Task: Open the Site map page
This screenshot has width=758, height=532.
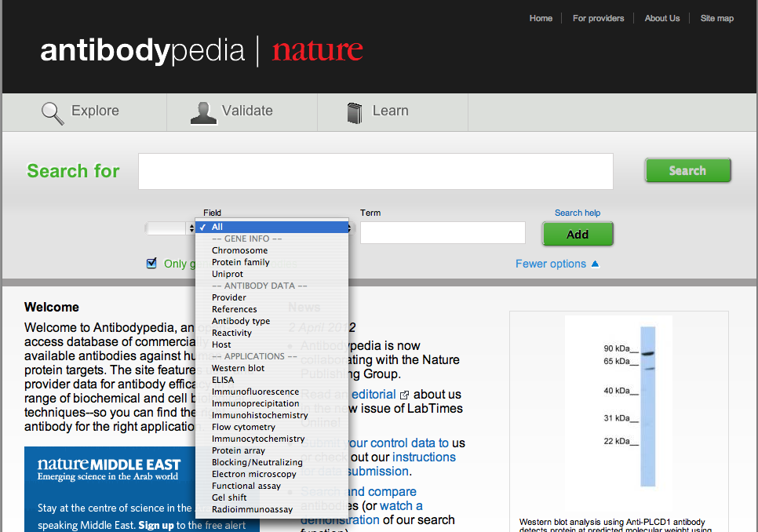Action: pyautogui.click(x=716, y=17)
